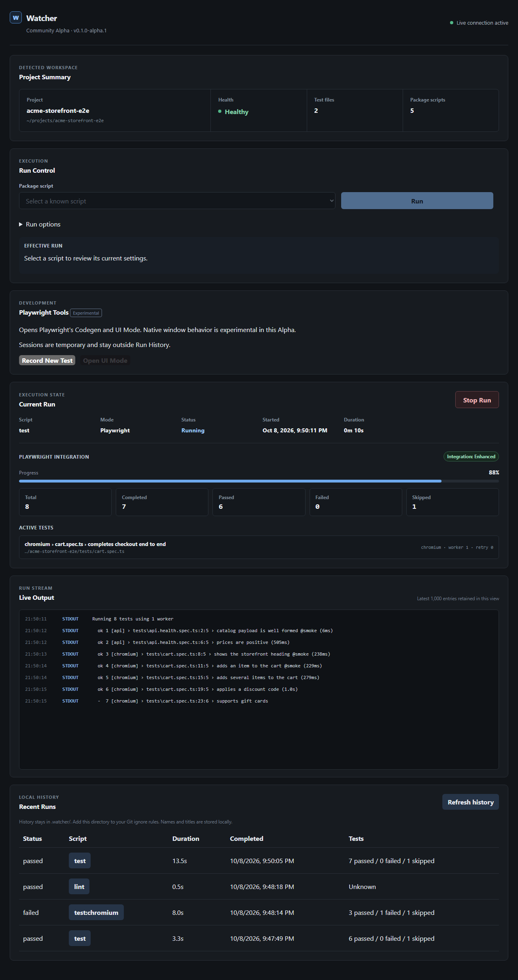The image size is (518, 980).
Task: Refresh the run history
Action: (x=470, y=802)
